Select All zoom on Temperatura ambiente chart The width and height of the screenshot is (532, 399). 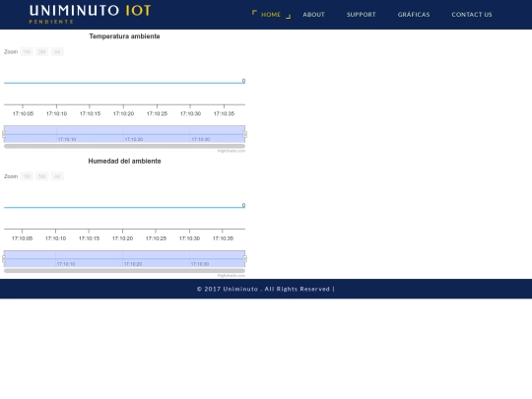57,52
